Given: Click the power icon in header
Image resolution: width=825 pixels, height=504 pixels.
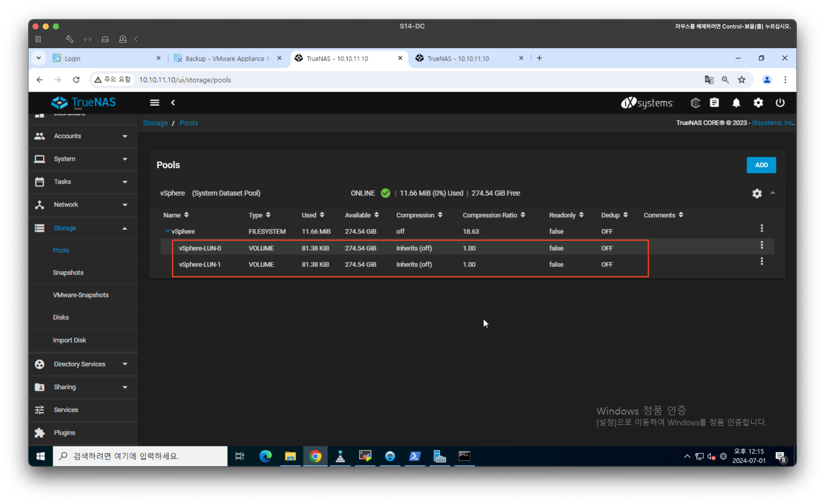Looking at the screenshot, I should pyautogui.click(x=780, y=103).
